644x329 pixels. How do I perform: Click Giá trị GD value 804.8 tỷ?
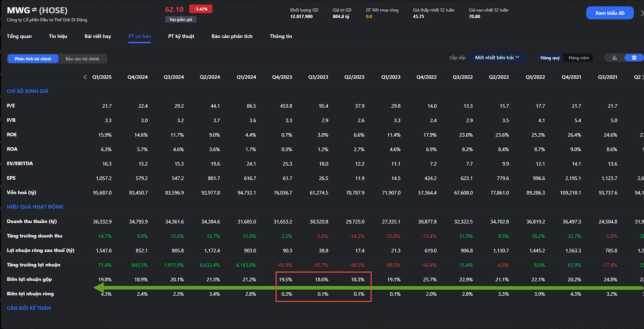(341, 16)
